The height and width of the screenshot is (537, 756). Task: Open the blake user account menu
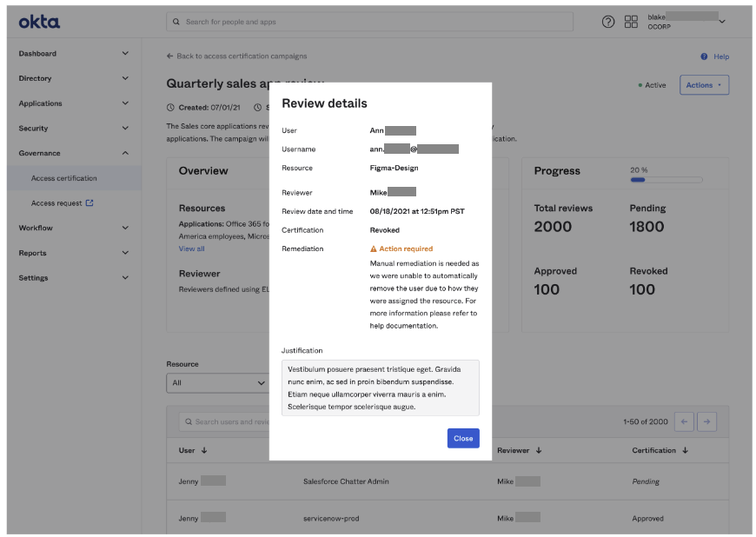(721, 22)
